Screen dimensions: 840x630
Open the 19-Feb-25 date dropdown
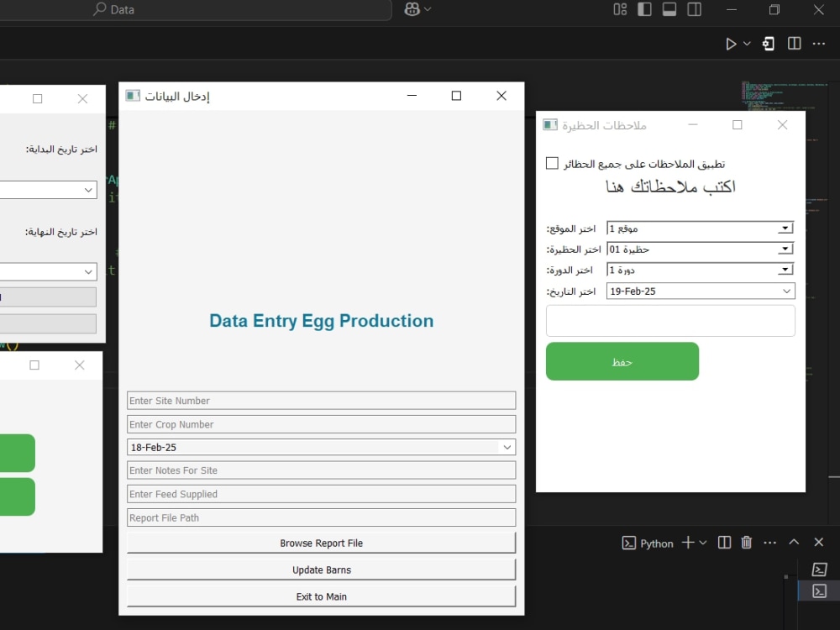click(786, 291)
